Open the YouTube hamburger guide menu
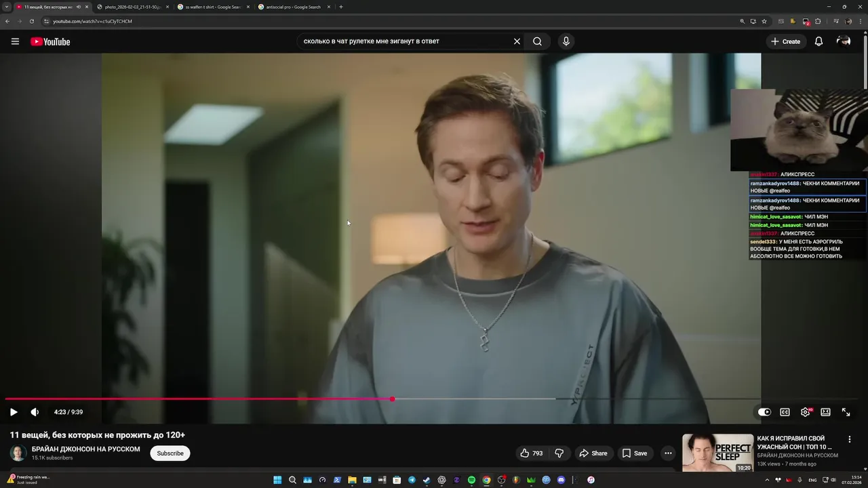 click(x=15, y=41)
